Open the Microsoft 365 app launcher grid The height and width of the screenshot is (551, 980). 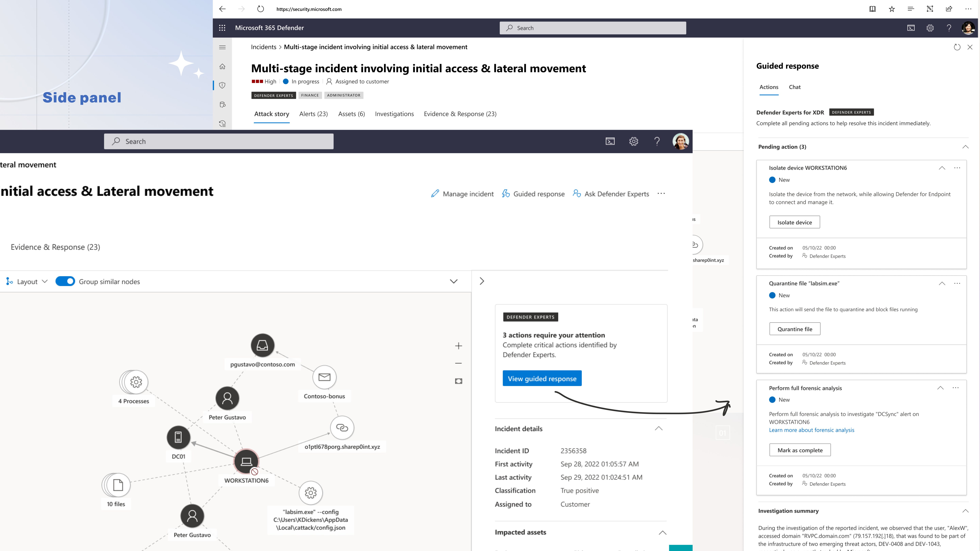point(222,28)
